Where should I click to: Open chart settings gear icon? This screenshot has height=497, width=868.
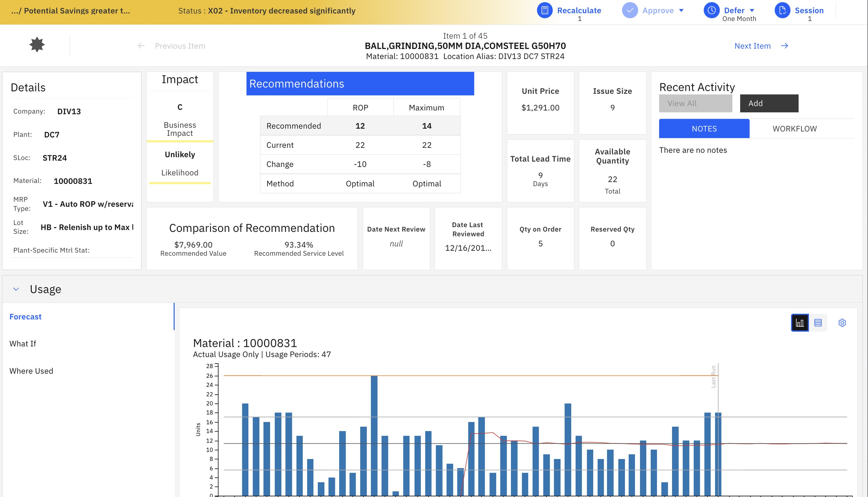point(842,323)
